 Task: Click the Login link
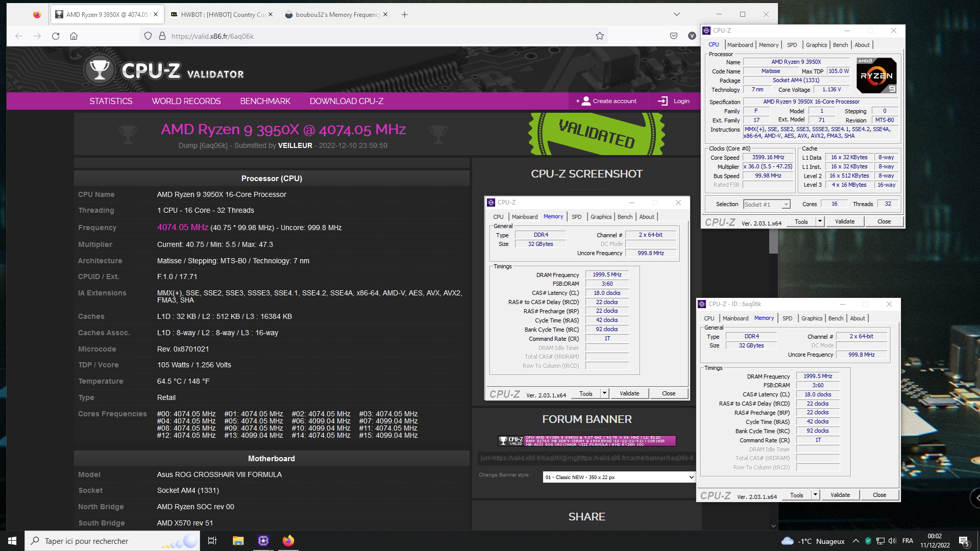pyautogui.click(x=674, y=101)
